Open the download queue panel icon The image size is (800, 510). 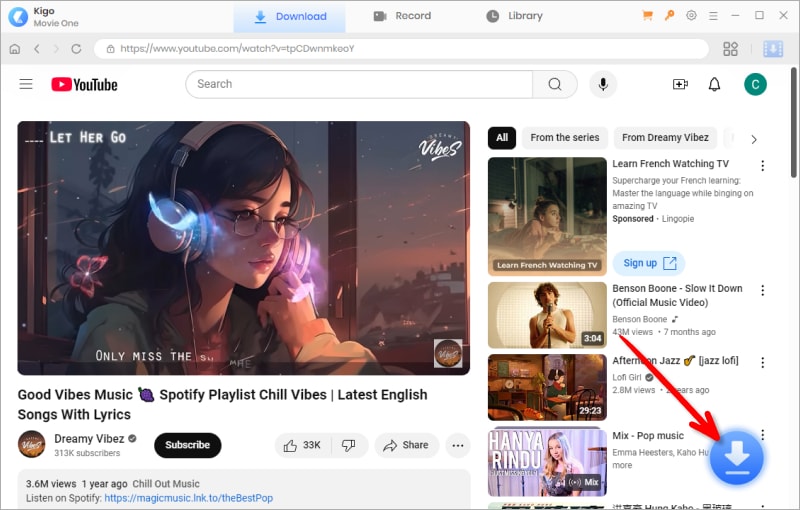coord(772,49)
